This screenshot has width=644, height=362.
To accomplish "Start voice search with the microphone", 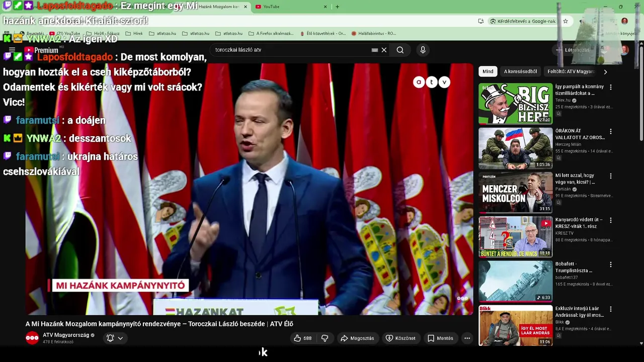I will click(423, 50).
